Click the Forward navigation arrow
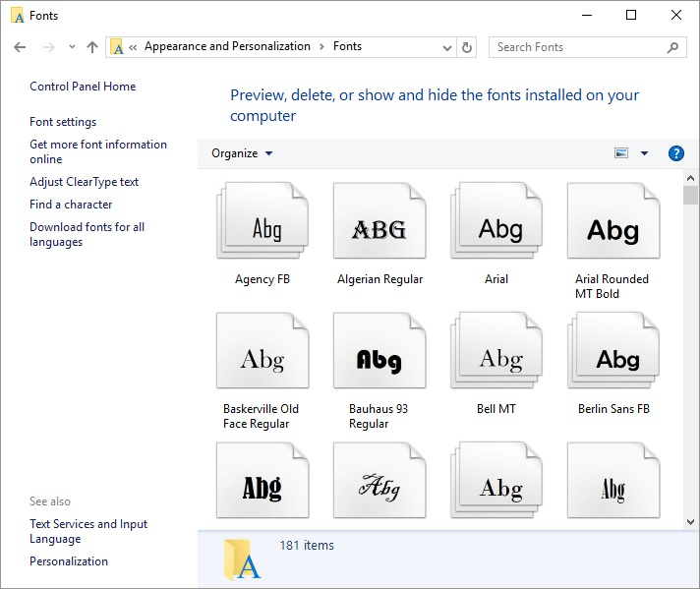Screen dimensions: 700x589 pyautogui.click(x=48, y=47)
